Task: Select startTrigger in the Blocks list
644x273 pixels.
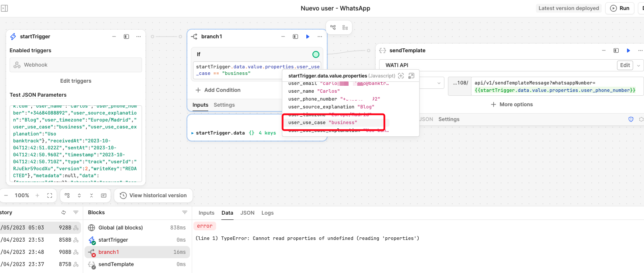Action: (136, 240)
